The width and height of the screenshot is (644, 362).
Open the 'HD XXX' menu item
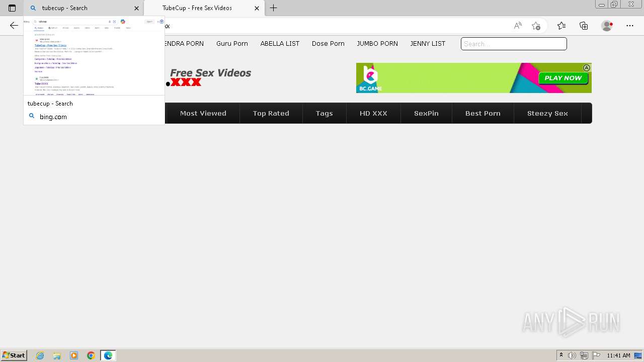coord(373,113)
